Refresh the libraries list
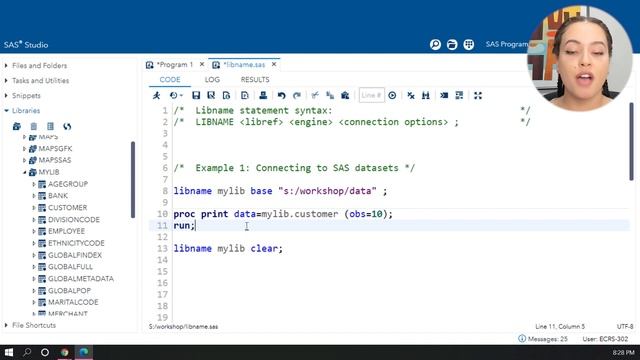The width and height of the screenshot is (640, 360). click(x=67, y=127)
